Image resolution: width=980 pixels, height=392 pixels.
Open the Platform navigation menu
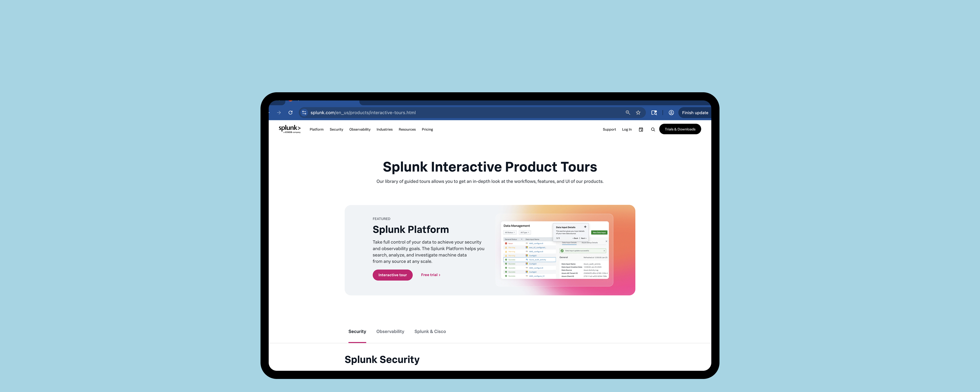pos(316,129)
